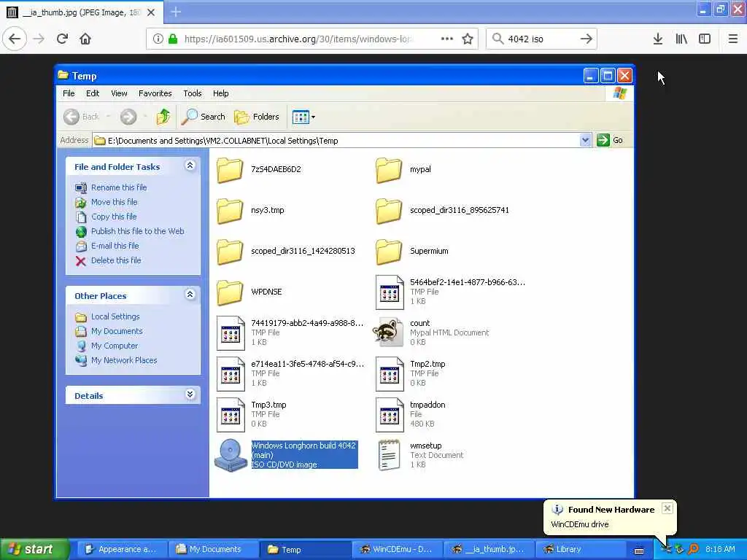
Task: Toggle the browser sidebar
Action: coord(705,39)
